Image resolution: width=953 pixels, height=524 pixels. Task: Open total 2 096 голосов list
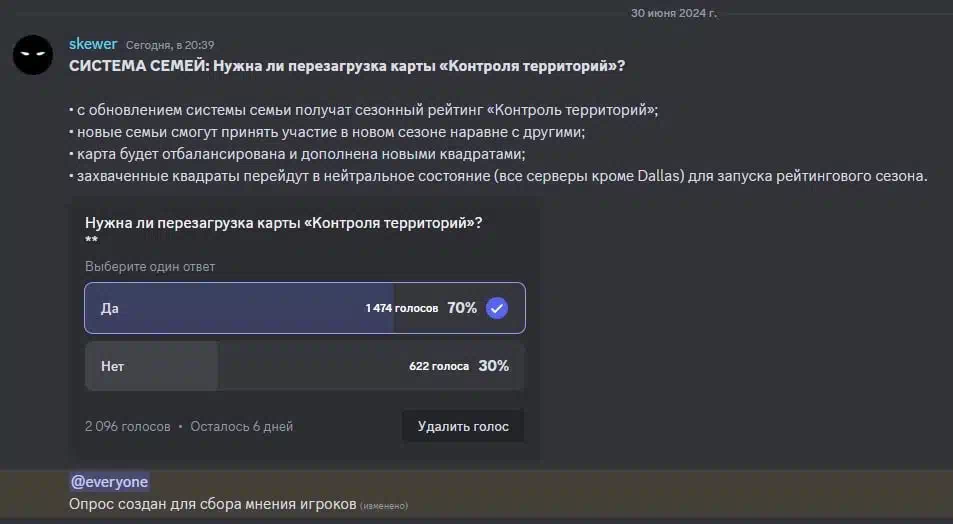(128, 427)
